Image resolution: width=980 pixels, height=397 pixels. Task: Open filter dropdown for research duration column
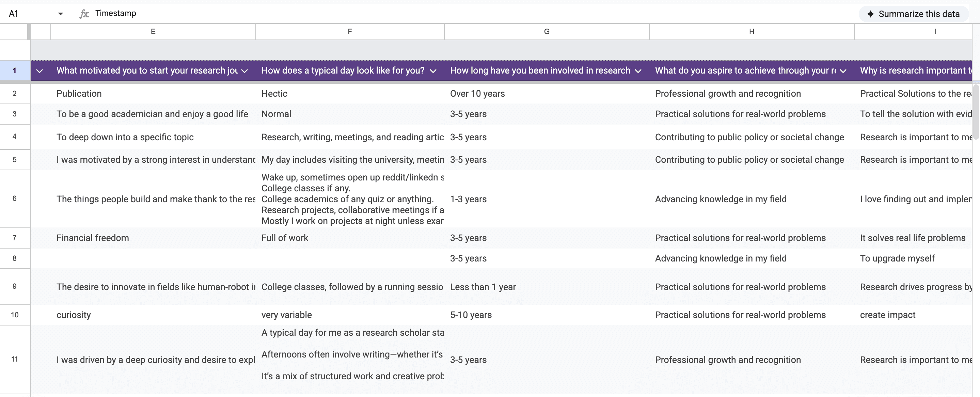[638, 71]
